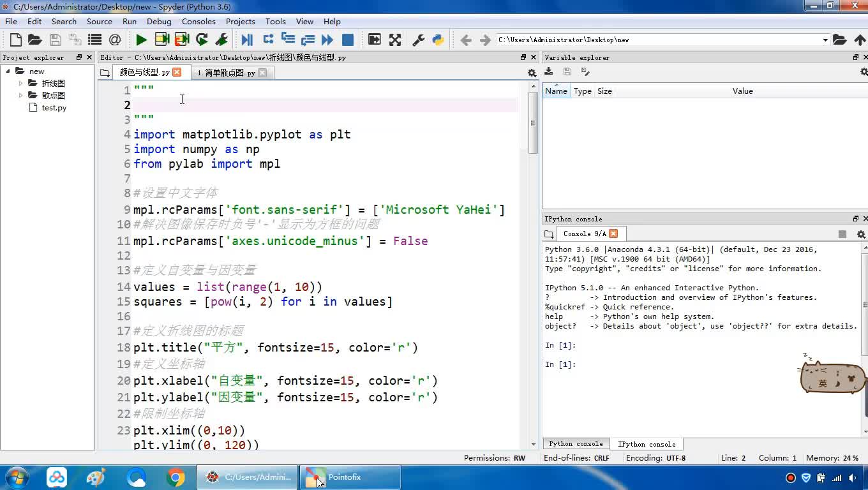Click the green Run file button
868x490 pixels.
(141, 40)
